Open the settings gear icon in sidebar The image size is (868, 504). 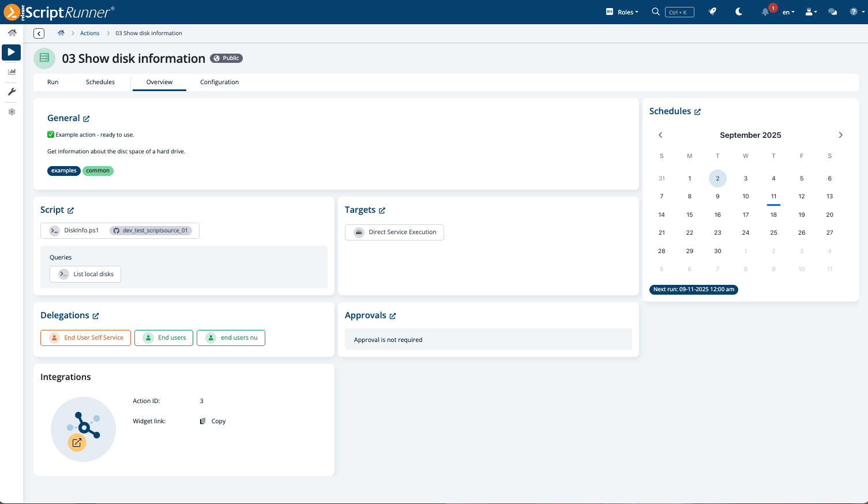pyautogui.click(x=12, y=112)
